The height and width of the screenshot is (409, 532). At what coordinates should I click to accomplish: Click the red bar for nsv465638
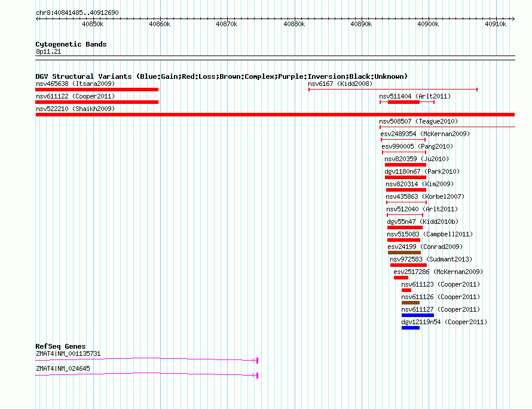(97, 90)
